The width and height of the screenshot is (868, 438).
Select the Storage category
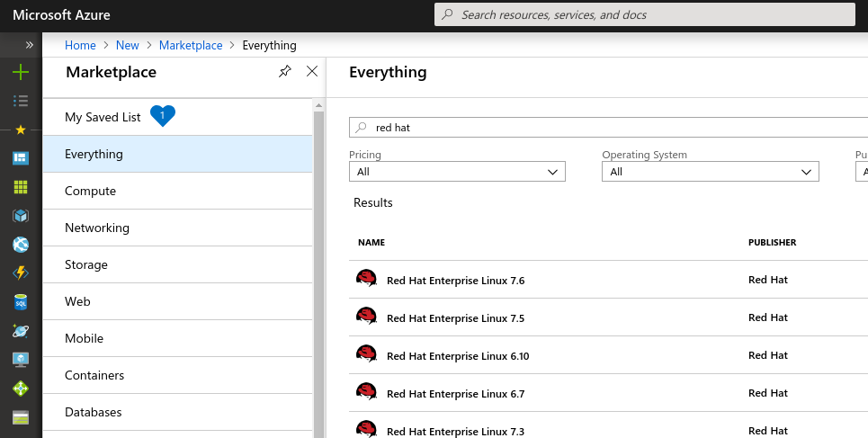[178, 264]
